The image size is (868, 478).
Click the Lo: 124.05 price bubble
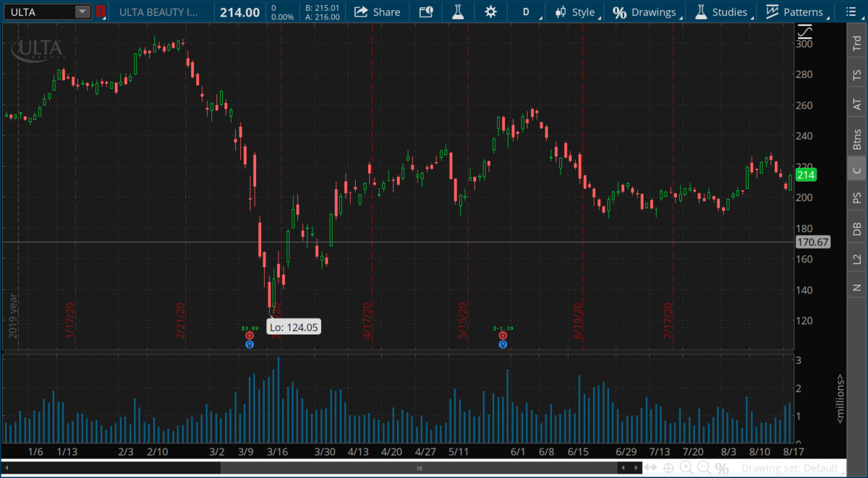click(x=294, y=327)
